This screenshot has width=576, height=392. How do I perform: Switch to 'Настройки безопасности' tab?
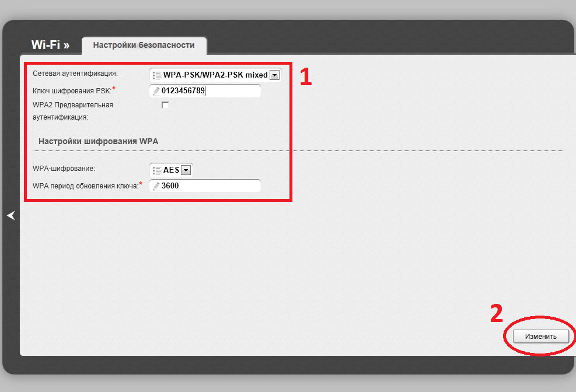144,45
